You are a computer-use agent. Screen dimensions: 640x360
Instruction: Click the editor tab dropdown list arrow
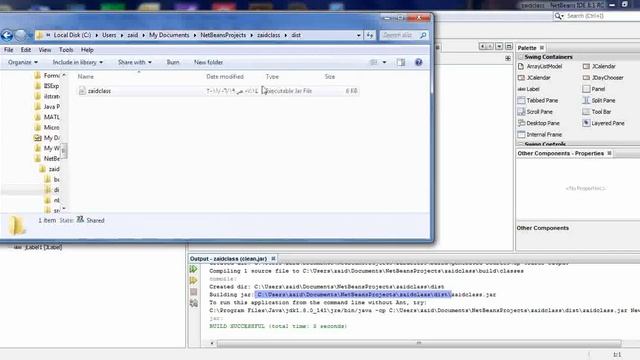pos(499,47)
